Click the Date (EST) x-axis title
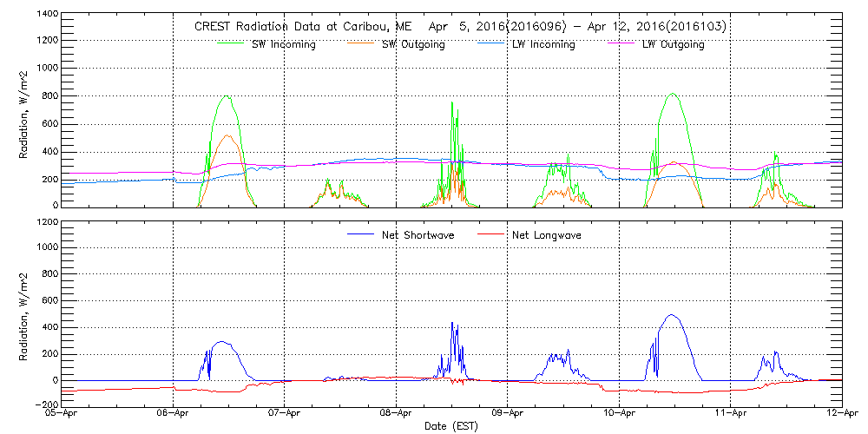 click(452, 426)
